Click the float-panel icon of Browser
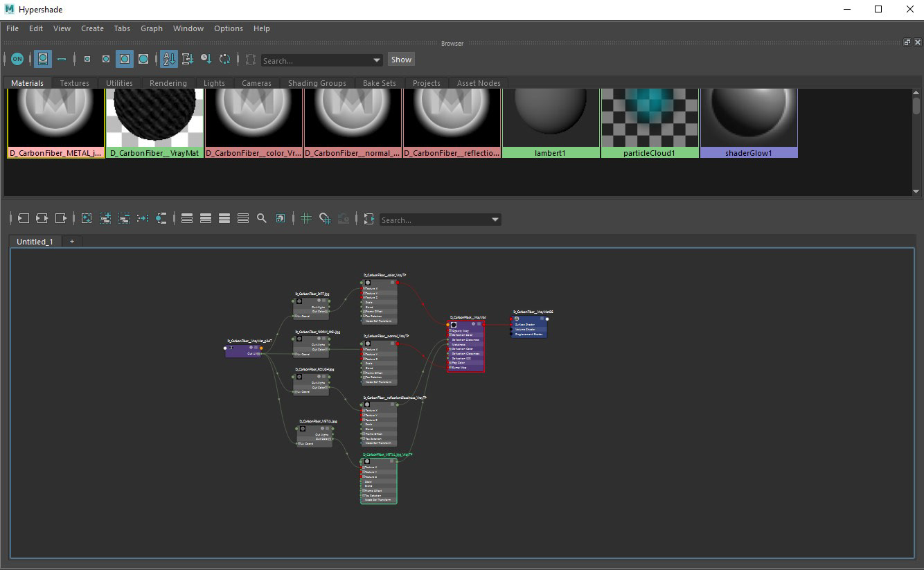Screen dimensions: 924x570 click(x=907, y=43)
